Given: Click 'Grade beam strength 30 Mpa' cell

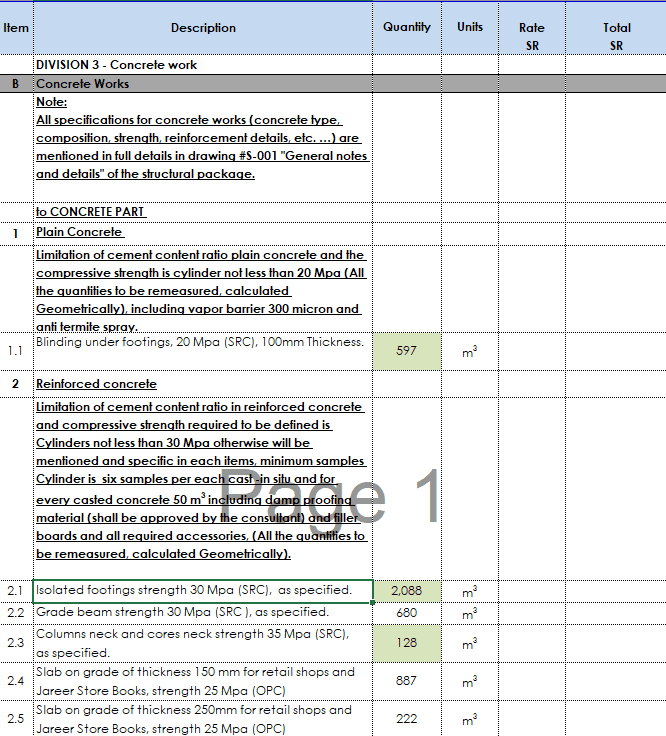Looking at the screenshot, I should (x=203, y=613).
